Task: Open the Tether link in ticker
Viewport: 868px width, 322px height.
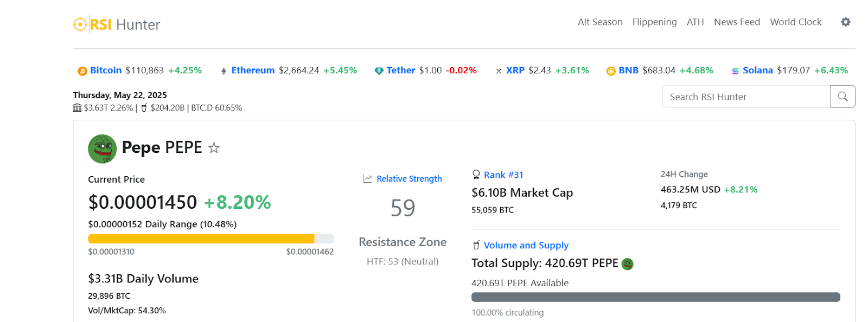Action: pos(401,70)
